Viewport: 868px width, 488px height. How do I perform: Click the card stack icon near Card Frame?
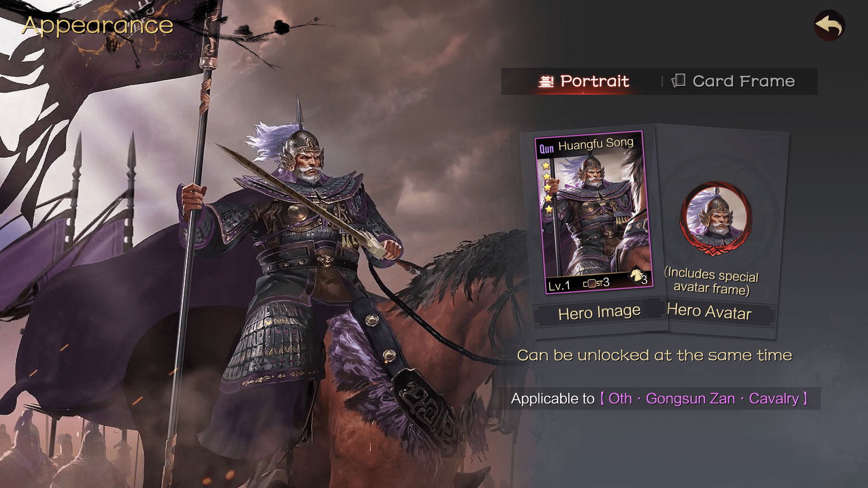point(679,80)
